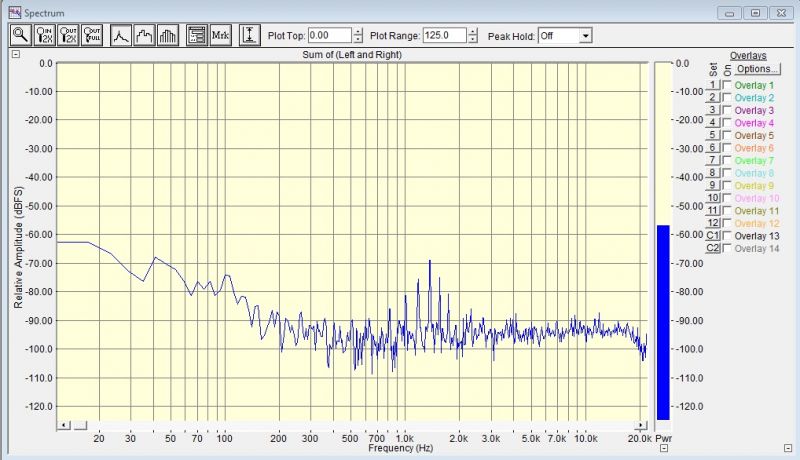Click the vertical autoscale arrows icon
Image resolution: width=800 pixels, height=460 pixels.
[x=249, y=35]
